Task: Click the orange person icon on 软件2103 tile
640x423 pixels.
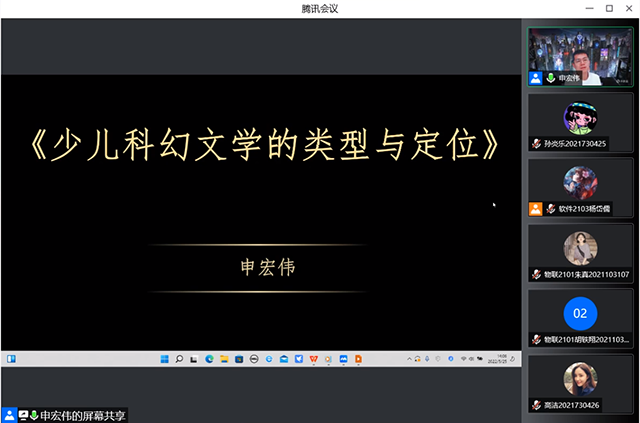Action: click(536, 209)
